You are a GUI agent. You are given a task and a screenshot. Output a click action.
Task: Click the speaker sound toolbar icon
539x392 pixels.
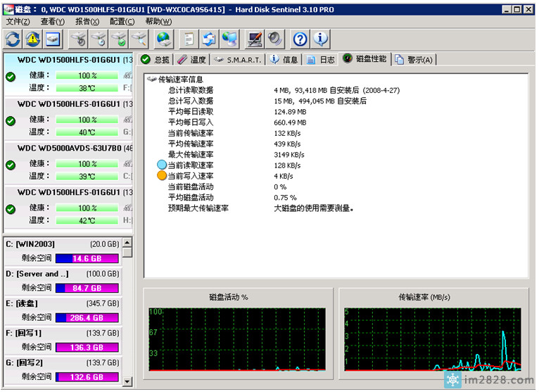274,39
